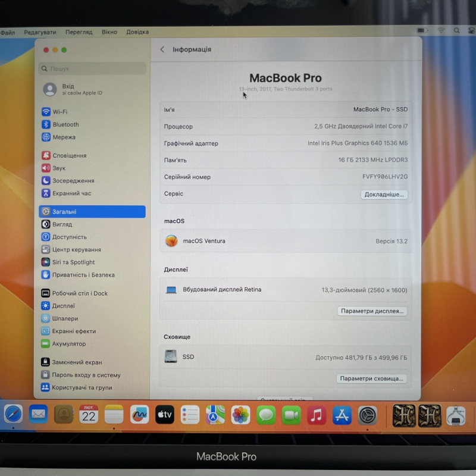Open Mail from Dock
Viewport: 476px width, 476px height.
pos(38,414)
